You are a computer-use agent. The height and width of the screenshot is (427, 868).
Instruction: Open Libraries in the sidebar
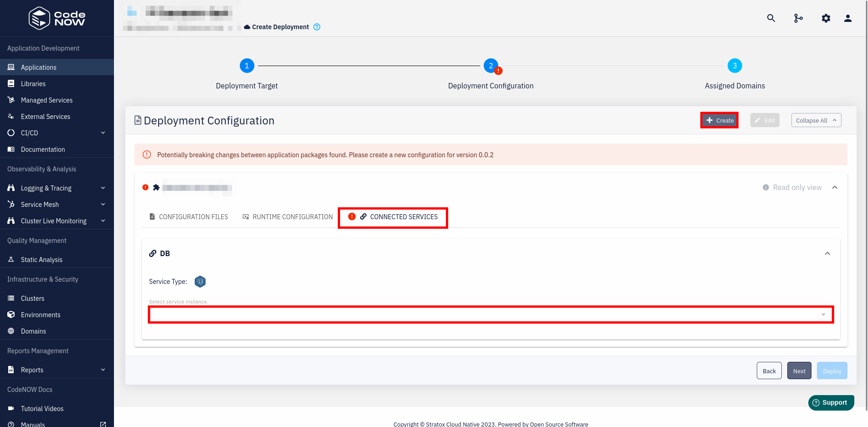tap(57, 83)
